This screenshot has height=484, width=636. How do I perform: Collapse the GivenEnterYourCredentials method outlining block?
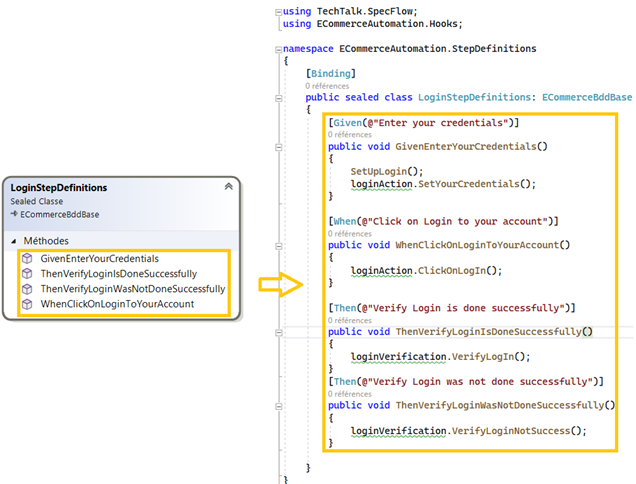tap(277, 146)
